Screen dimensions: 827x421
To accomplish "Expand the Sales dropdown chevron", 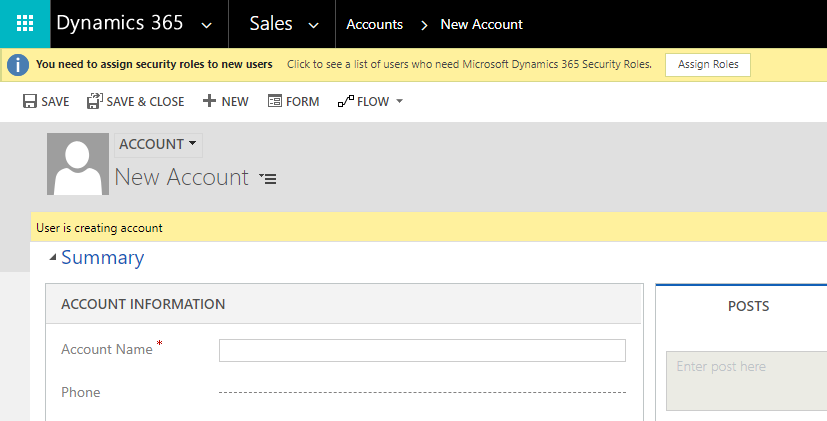I will (x=314, y=25).
